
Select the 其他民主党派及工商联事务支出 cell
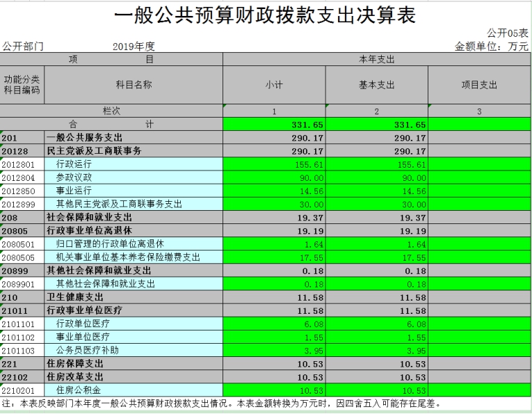[134, 204]
